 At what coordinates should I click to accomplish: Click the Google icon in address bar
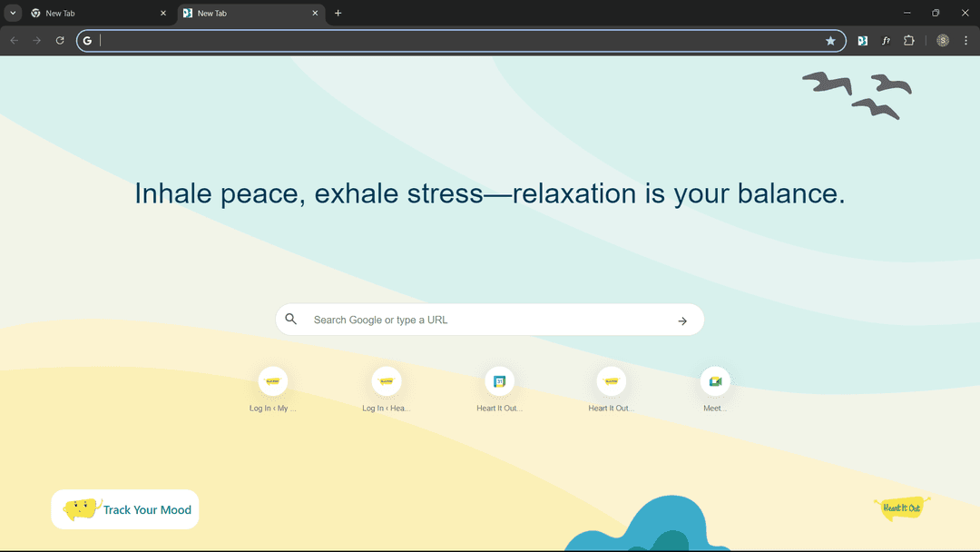coord(87,41)
